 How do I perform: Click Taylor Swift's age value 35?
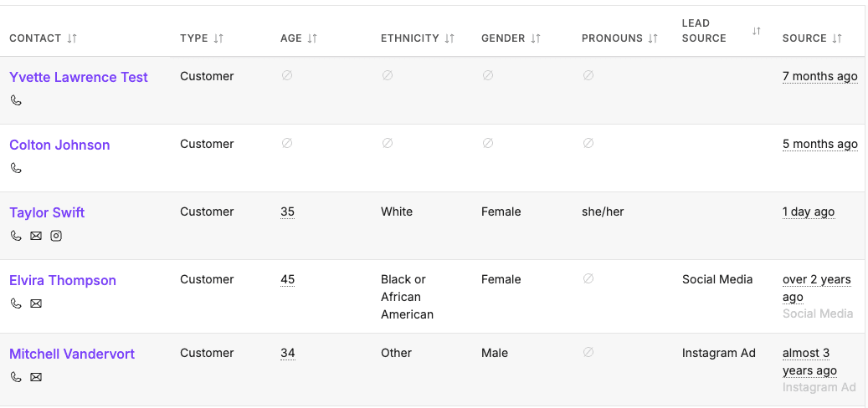(287, 212)
